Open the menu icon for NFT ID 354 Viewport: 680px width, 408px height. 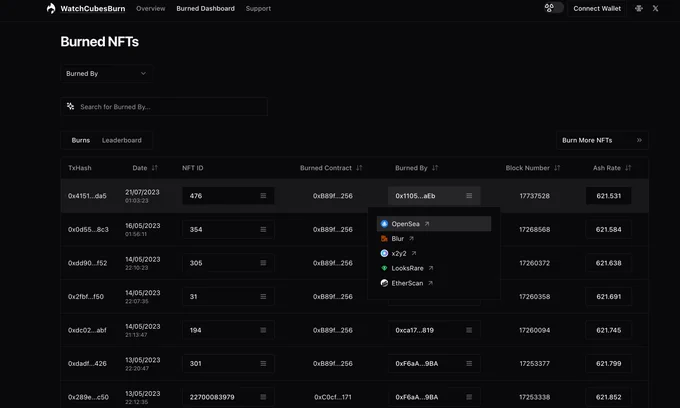click(x=263, y=229)
